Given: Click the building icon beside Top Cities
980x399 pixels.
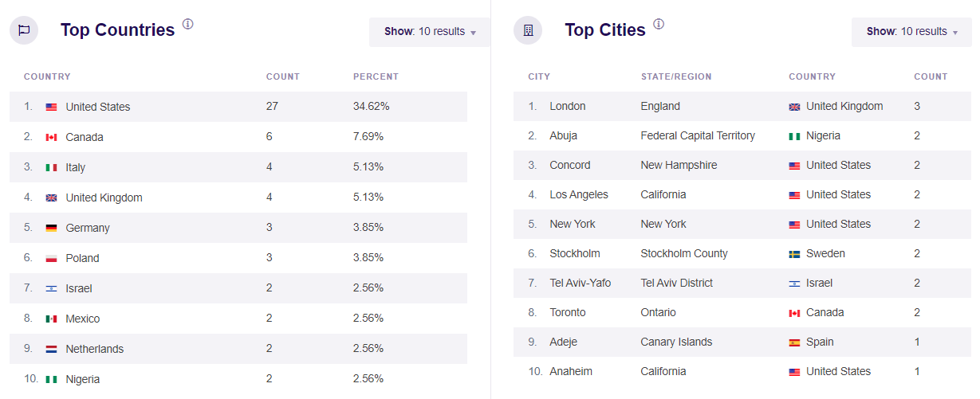Looking at the screenshot, I should pos(528,30).
